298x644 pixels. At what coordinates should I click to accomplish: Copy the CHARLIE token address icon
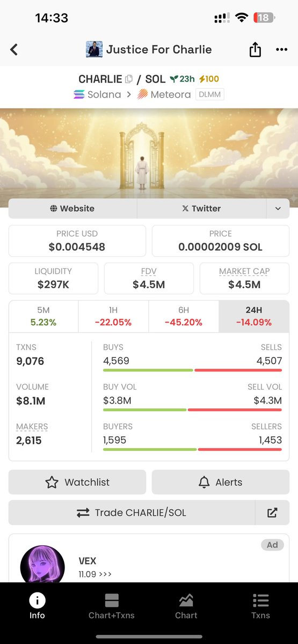pos(129,79)
